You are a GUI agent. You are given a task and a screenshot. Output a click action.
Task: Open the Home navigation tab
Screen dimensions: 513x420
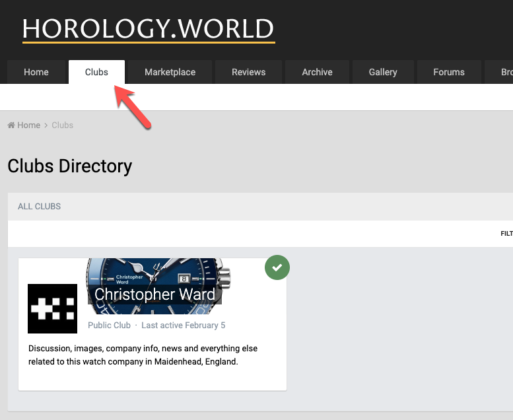(36, 72)
